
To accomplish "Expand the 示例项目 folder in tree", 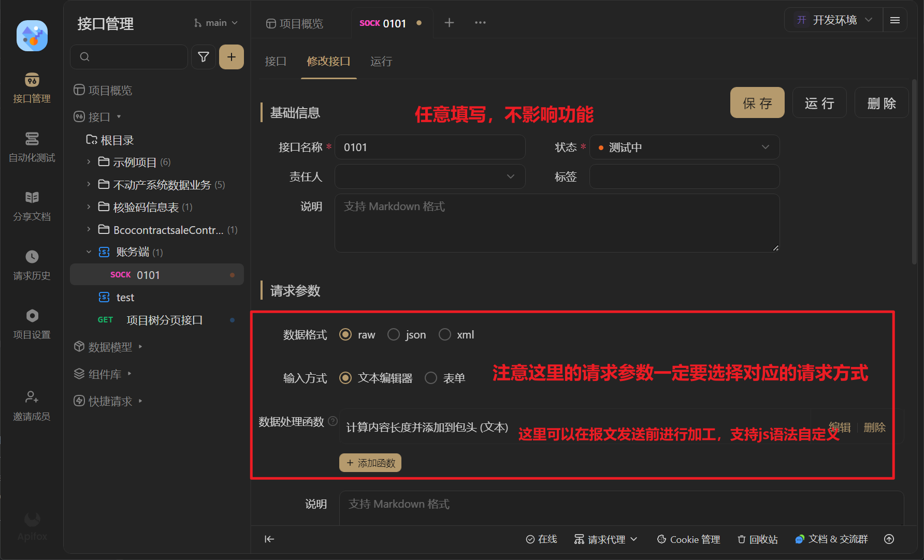I will 89,162.
